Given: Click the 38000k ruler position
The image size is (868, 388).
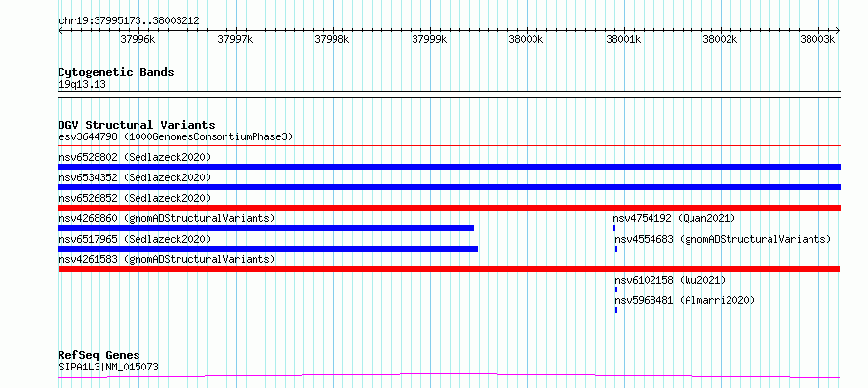Looking at the screenshot, I should point(526,39).
